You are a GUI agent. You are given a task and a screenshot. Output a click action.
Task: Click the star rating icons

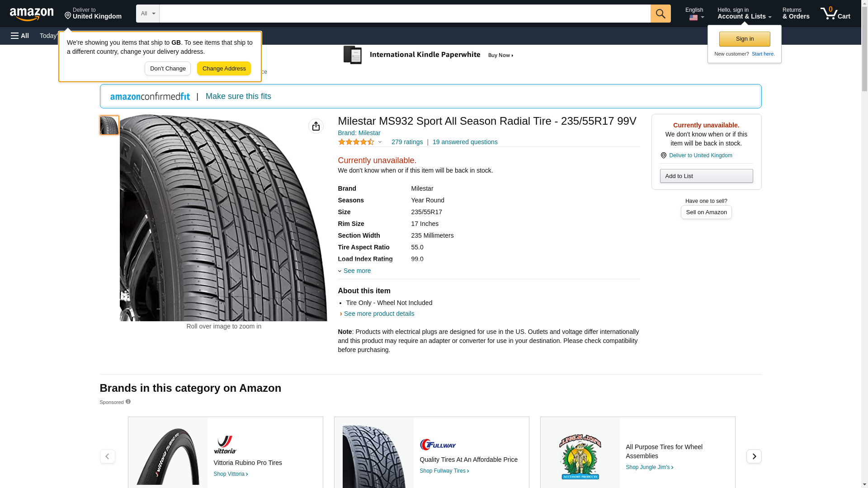point(356,142)
